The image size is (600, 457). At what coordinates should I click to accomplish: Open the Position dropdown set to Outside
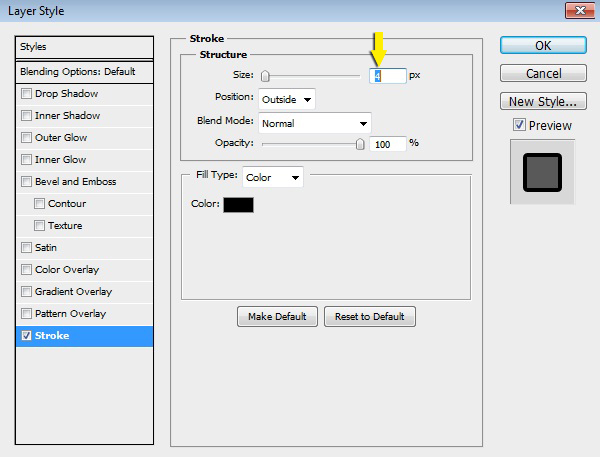[286, 98]
